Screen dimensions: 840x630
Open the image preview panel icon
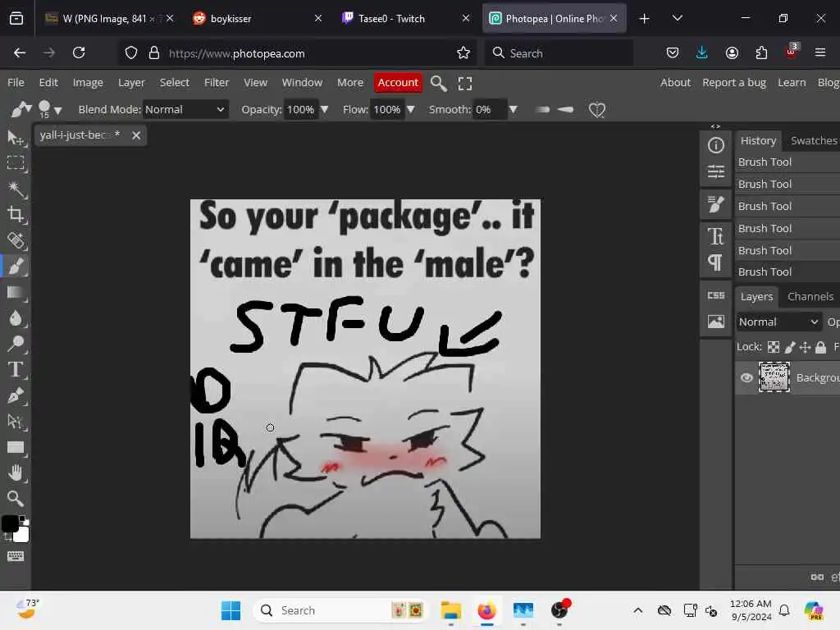715,322
